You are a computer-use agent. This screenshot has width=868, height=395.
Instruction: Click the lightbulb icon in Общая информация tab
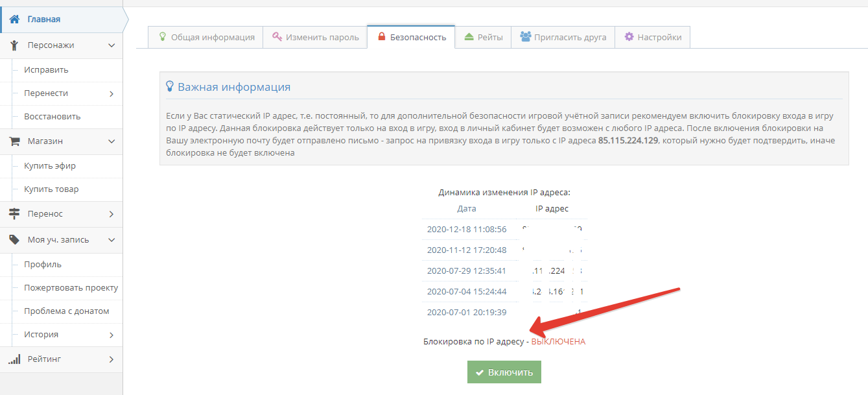tap(163, 37)
